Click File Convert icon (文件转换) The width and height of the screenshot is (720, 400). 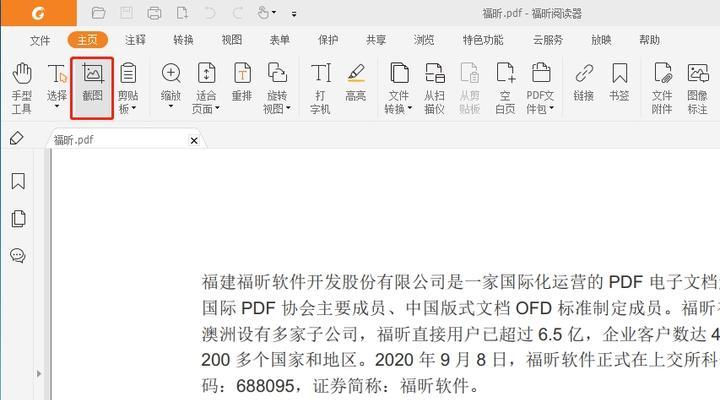click(399, 73)
